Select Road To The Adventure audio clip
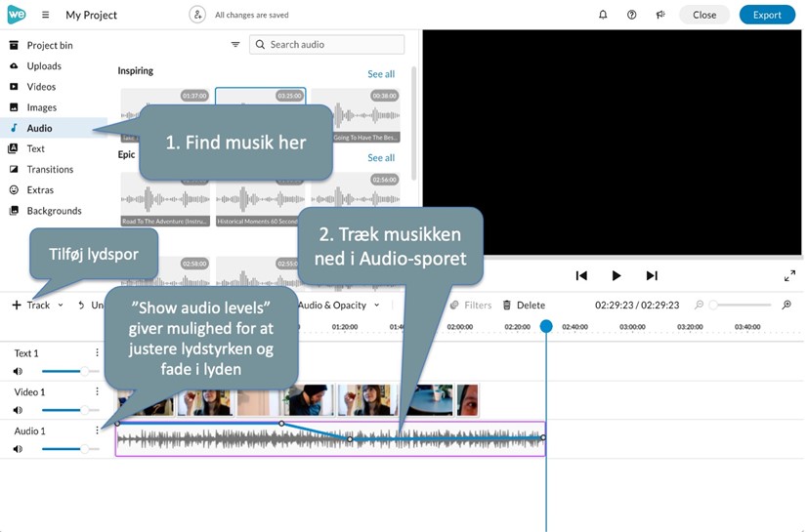The height and width of the screenshot is (532, 808). (165, 199)
